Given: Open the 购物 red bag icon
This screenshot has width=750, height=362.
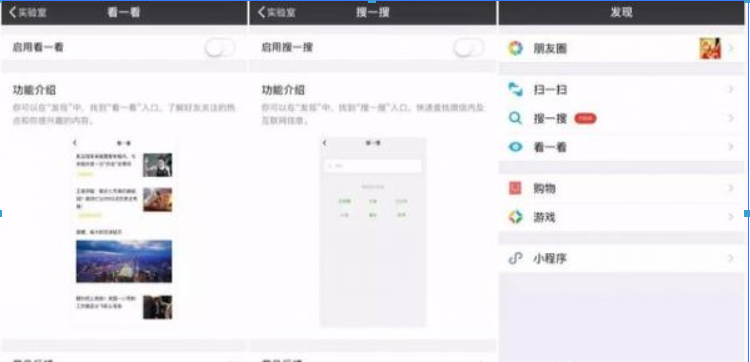Looking at the screenshot, I should pyautogui.click(x=515, y=188).
